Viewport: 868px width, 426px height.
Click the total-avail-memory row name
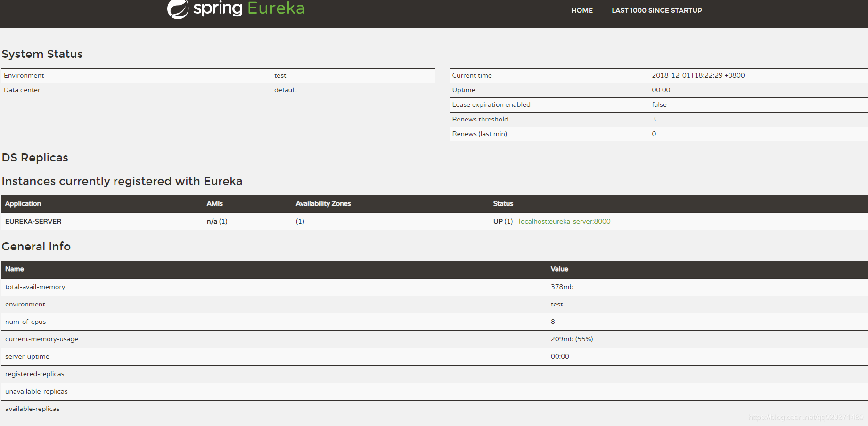click(35, 287)
